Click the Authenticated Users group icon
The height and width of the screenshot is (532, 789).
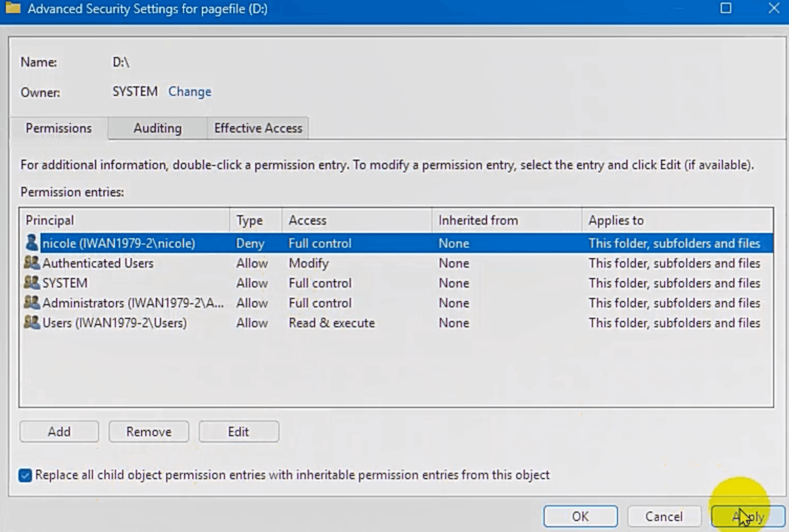(31, 263)
